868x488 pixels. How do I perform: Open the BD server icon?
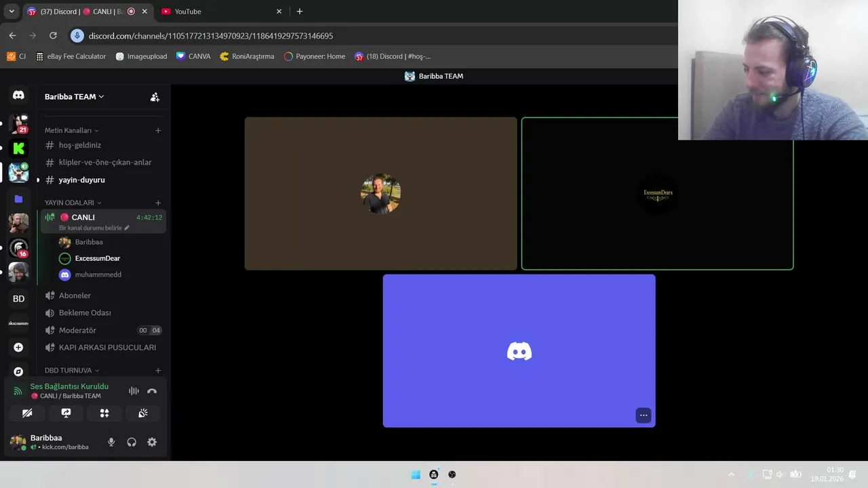[18, 298]
